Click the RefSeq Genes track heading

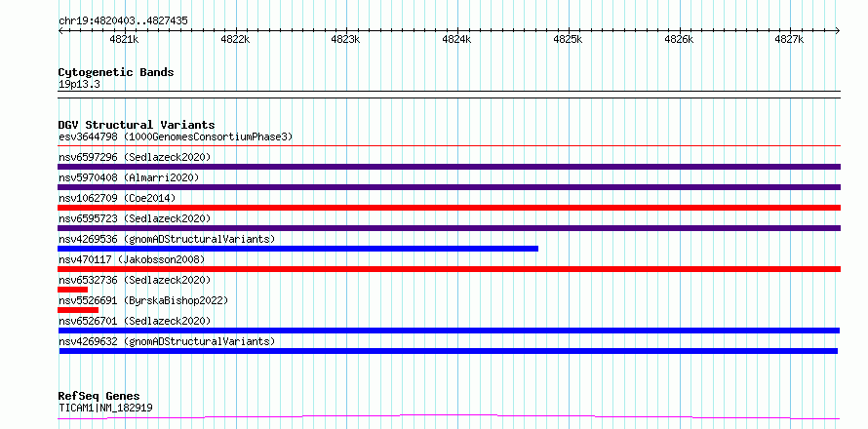click(x=99, y=397)
